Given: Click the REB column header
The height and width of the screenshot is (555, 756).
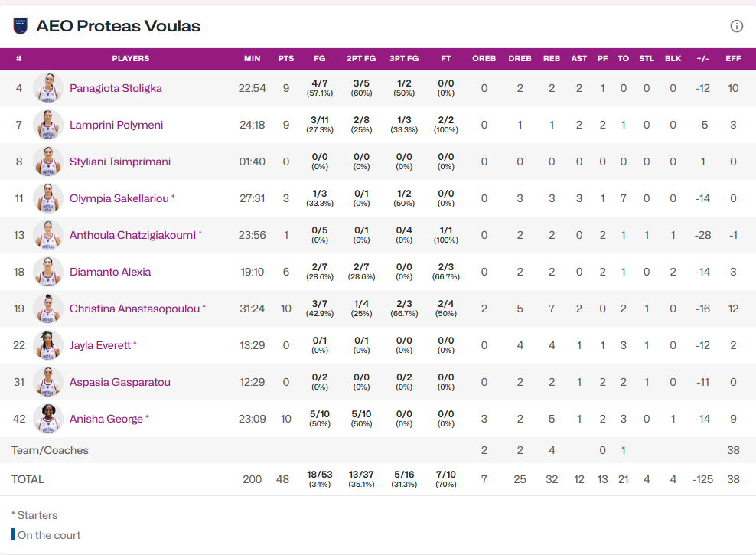Looking at the screenshot, I should click(x=551, y=58).
